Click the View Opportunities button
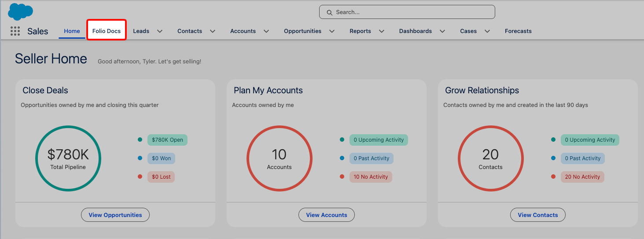This screenshot has width=644, height=239. [115, 215]
